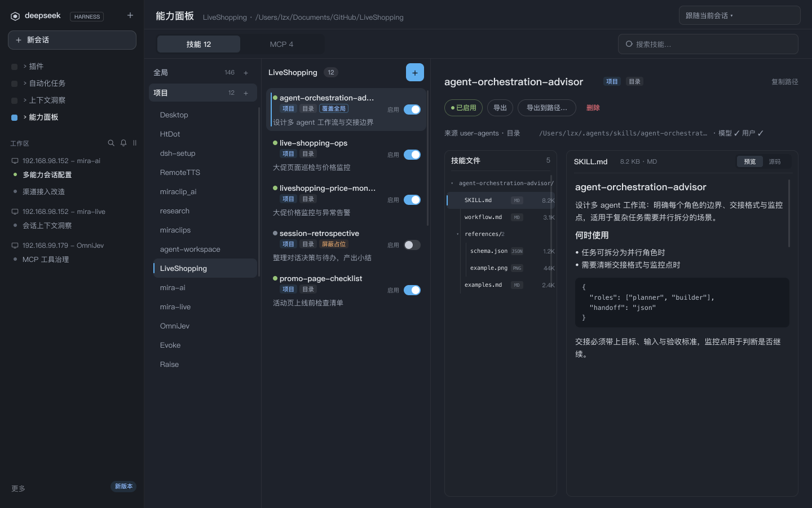Open the 跟随当前会话 dropdown

pos(739,15)
